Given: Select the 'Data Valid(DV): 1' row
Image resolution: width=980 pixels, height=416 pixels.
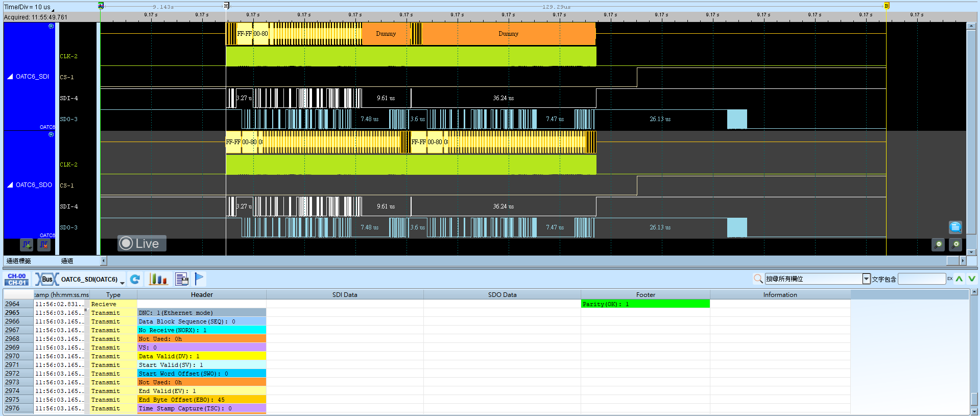Looking at the screenshot, I should 202,356.
